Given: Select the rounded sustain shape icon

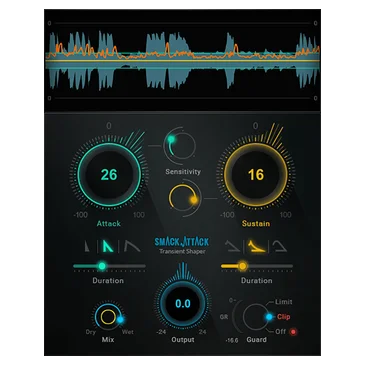Looking at the screenshot, I should tap(280, 247).
